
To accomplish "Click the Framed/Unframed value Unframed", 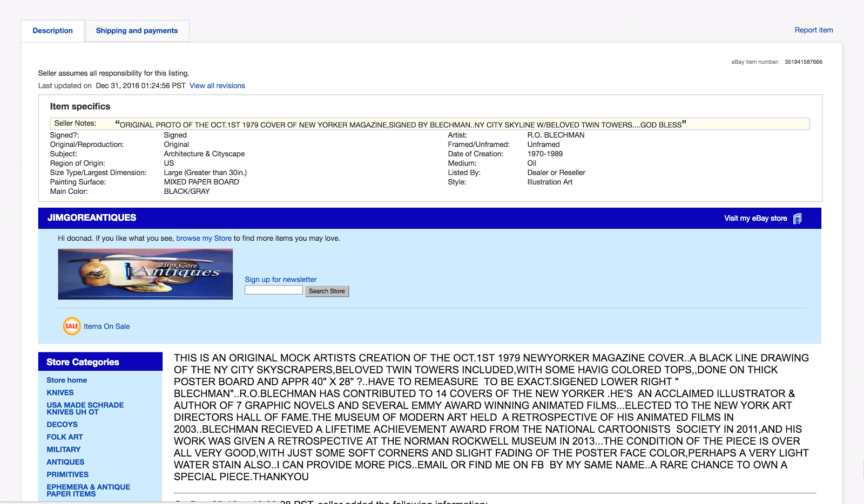I will [543, 145].
